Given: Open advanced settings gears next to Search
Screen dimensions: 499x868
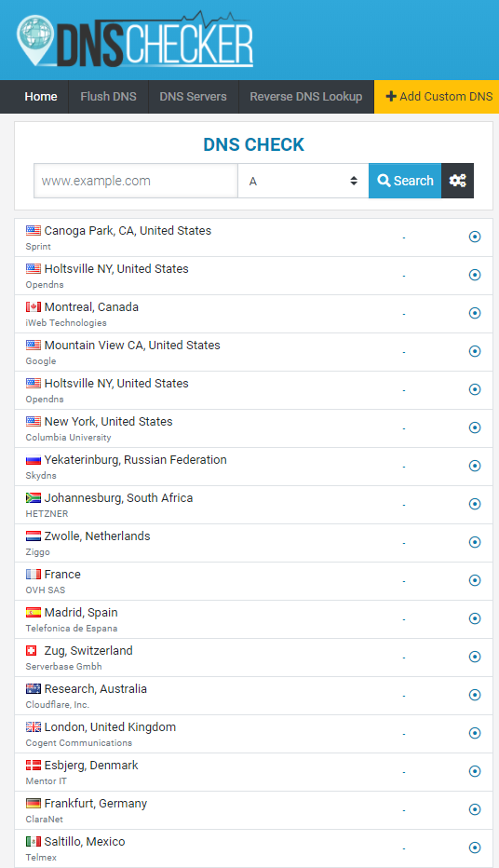Looking at the screenshot, I should pos(457,181).
